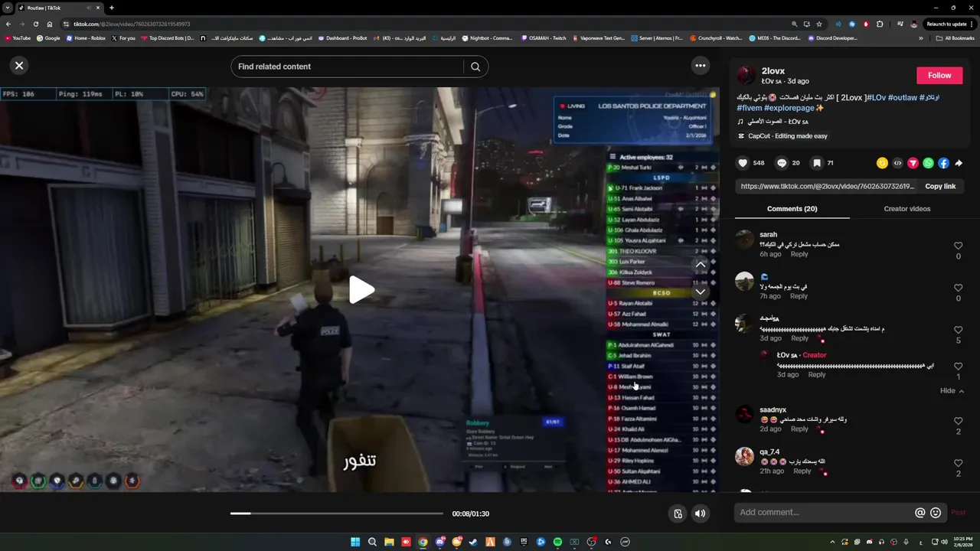Switch to the Creator videos tab
The image size is (980, 551).
pyautogui.click(x=907, y=209)
